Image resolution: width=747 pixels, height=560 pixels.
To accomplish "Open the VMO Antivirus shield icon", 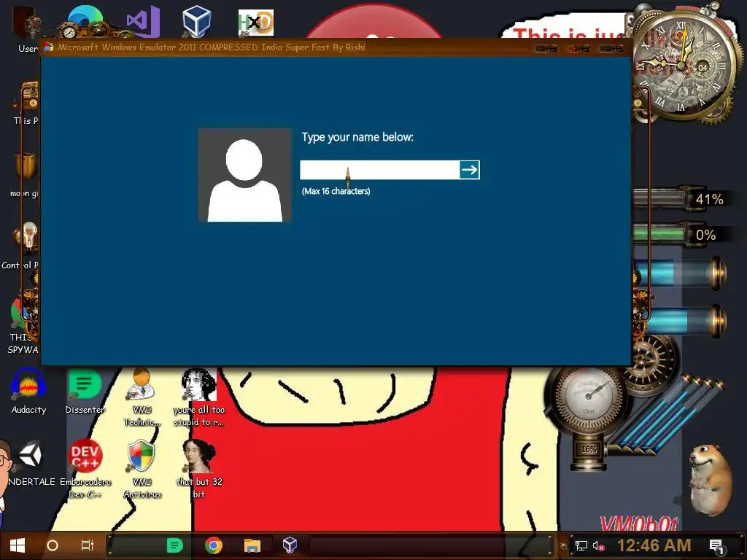I will click(142, 468).
